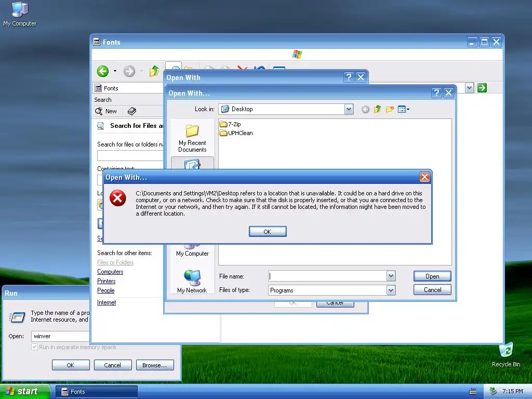Click the Files or Folders link
532x399 pixels.
(115, 262)
